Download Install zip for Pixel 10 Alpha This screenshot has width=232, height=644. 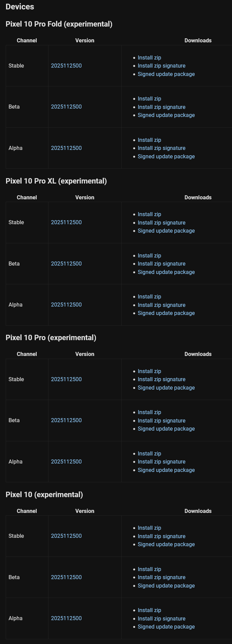click(149, 610)
